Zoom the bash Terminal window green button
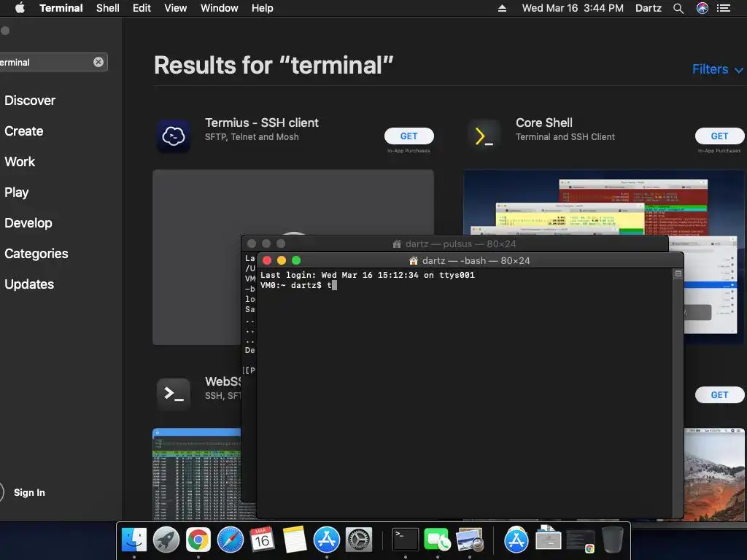The height and width of the screenshot is (560, 747). pos(296,260)
